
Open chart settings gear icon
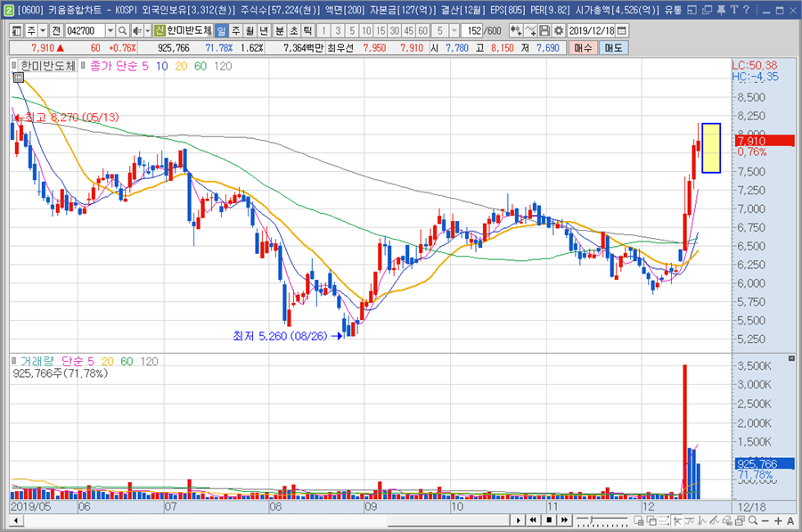point(559,30)
